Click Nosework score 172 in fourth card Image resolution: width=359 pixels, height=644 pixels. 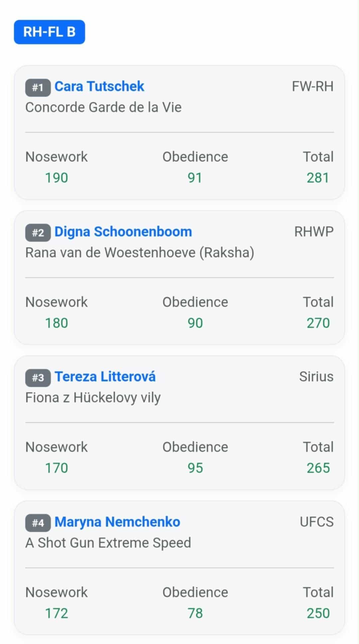[57, 613]
